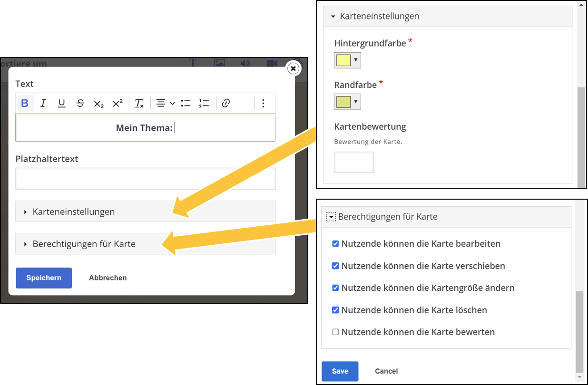Click the underline formatting icon
The width and height of the screenshot is (588, 385).
(x=61, y=103)
